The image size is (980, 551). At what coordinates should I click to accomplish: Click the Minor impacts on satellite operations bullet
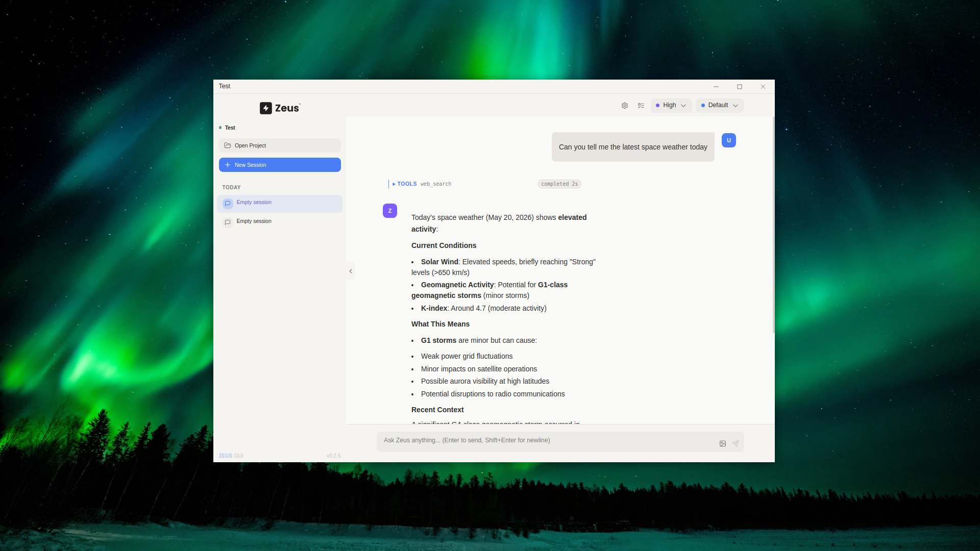coord(479,369)
